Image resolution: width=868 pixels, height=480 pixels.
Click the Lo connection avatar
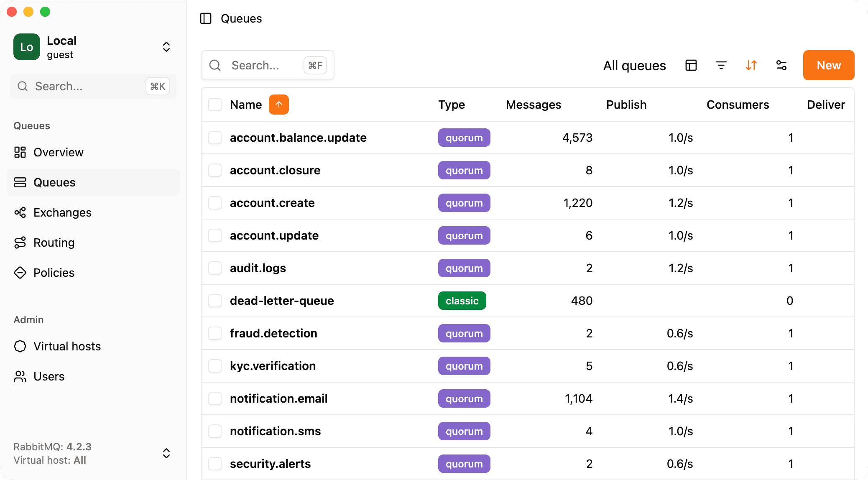[27, 47]
